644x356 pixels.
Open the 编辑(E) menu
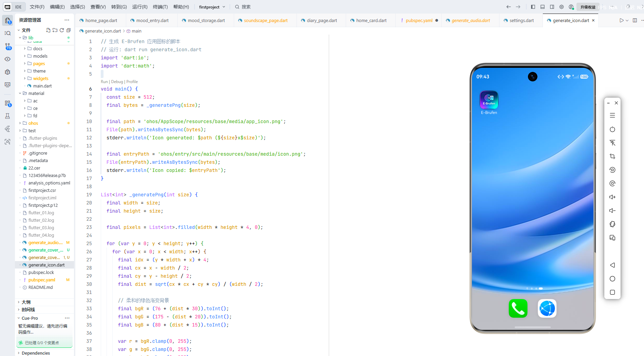(57, 7)
